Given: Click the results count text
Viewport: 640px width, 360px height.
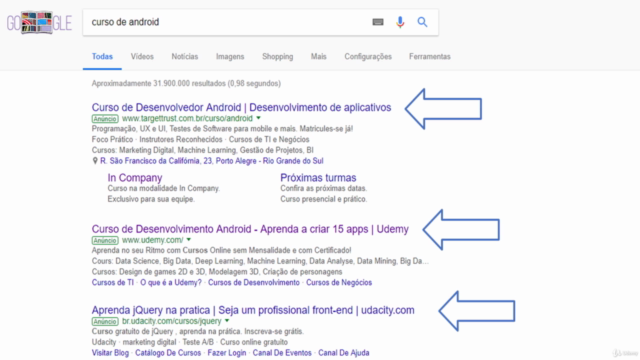Looking at the screenshot, I should coord(186,83).
